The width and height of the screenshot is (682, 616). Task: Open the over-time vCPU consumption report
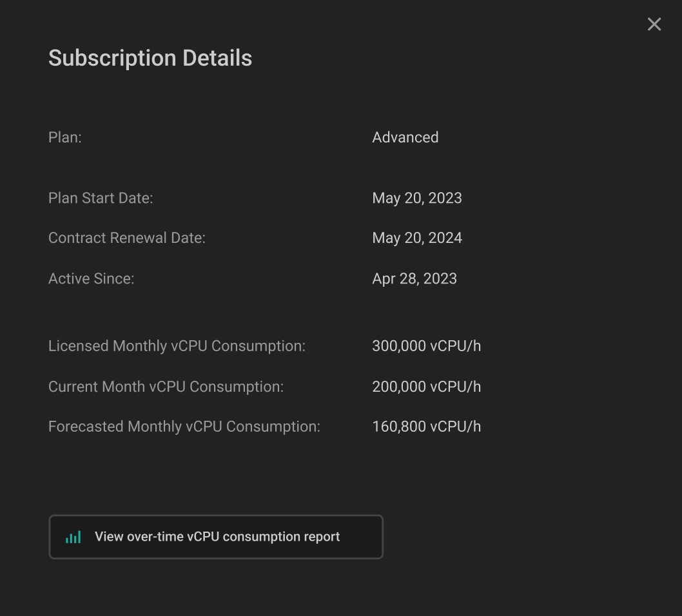(216, 537)
